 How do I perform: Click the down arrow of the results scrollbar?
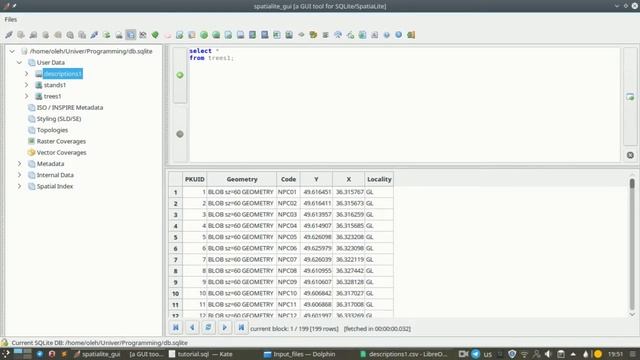(632, 315)
